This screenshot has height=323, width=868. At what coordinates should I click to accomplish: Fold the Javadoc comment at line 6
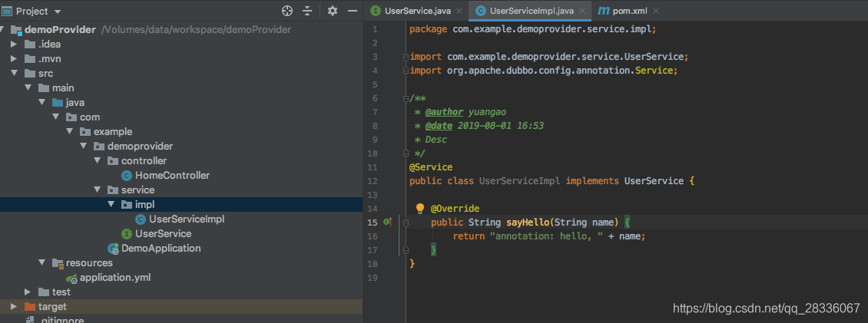pyautogui.click(x=406, y=98)
